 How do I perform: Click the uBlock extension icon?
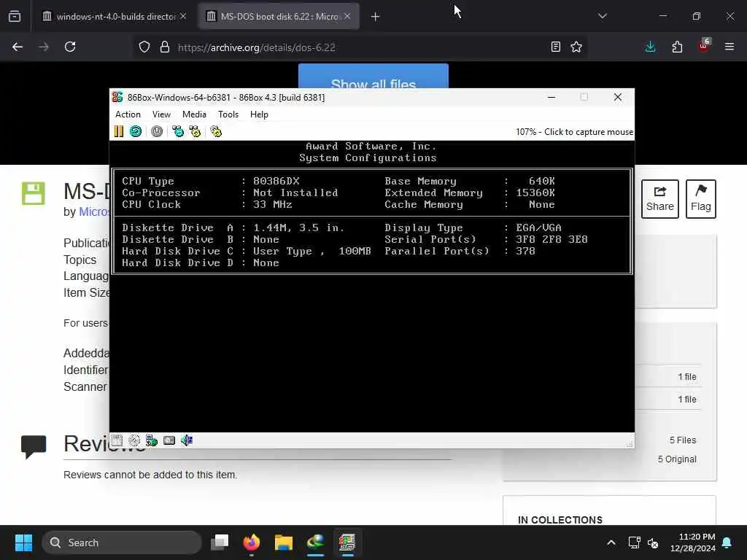pos(704,46)
